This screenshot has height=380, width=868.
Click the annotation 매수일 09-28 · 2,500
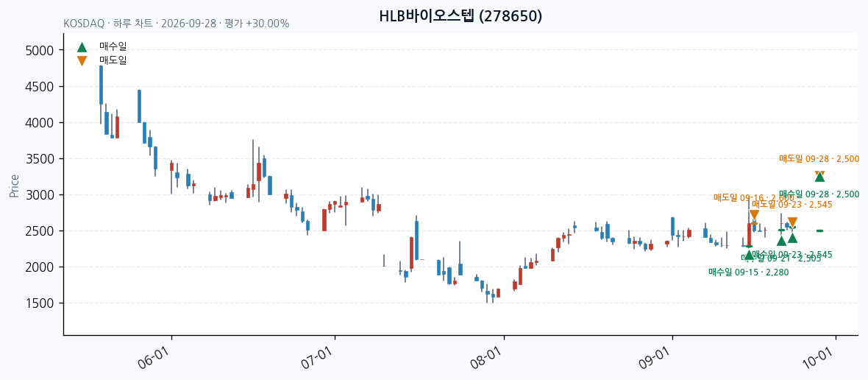point(819,194)
